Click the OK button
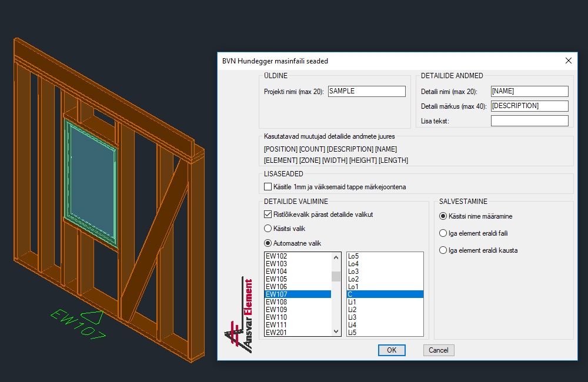This screenshot has height=382, width=588. click(392, 350)
